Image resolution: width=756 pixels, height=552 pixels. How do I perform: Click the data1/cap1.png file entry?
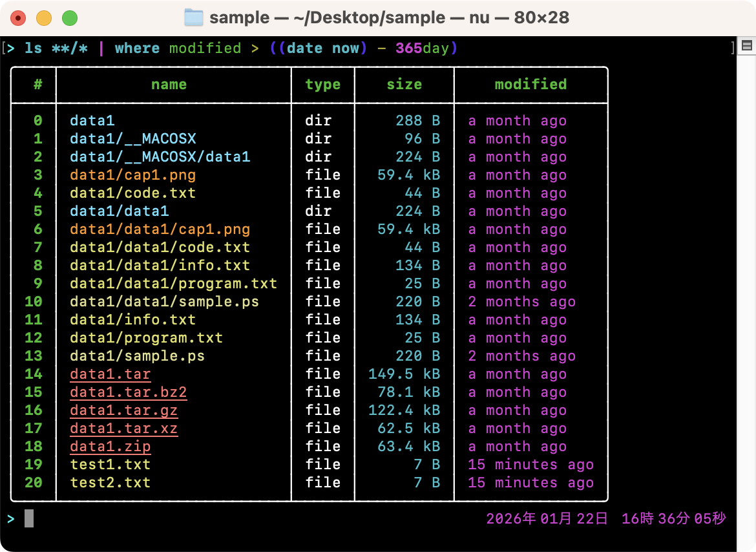(x=132, y=175)
